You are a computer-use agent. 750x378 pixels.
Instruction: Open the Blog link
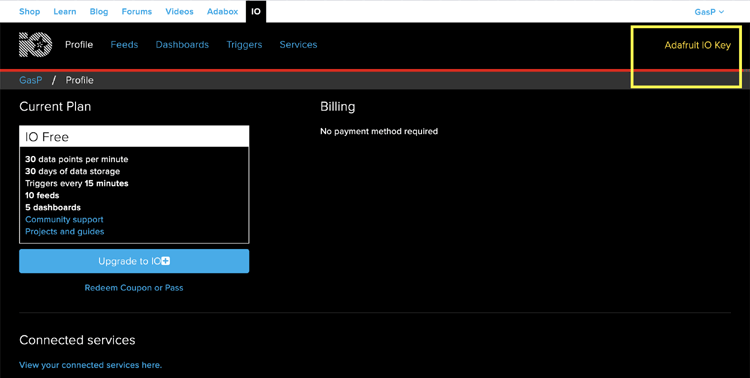coord(99,11)
